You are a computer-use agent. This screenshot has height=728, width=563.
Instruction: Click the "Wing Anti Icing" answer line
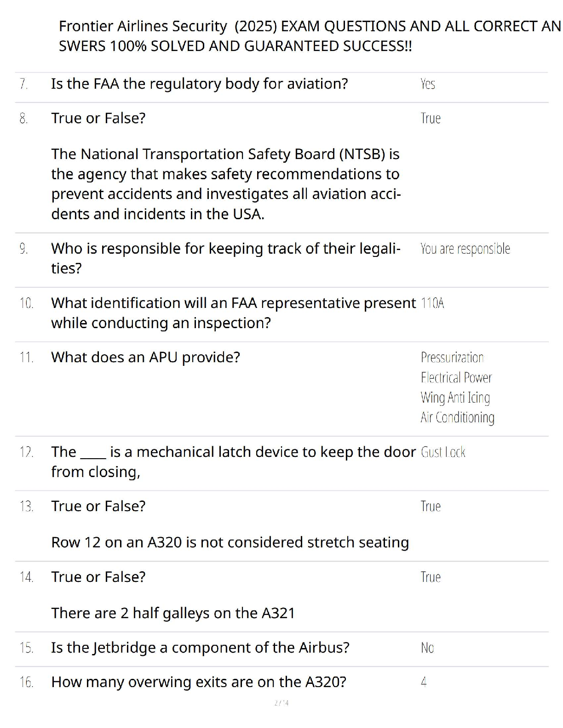(455, 398)
